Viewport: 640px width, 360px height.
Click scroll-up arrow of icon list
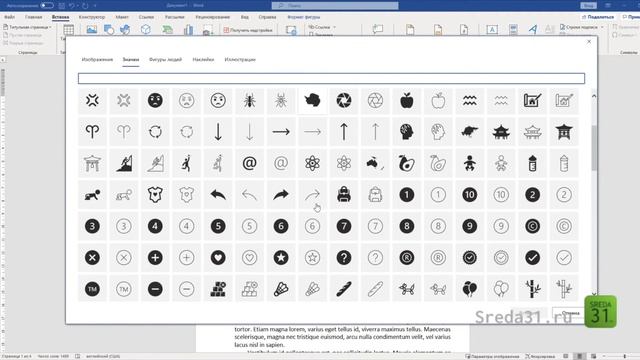coord(594,96)
